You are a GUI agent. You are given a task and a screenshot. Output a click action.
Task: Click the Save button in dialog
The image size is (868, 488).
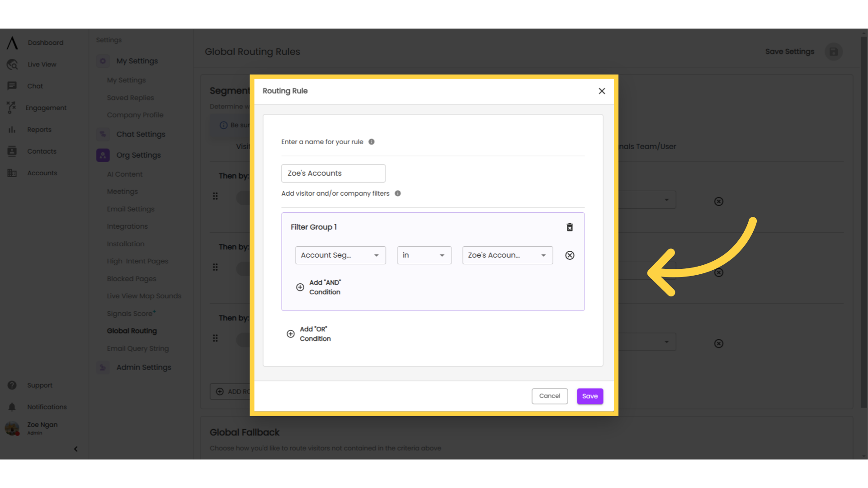click(590, 396)
